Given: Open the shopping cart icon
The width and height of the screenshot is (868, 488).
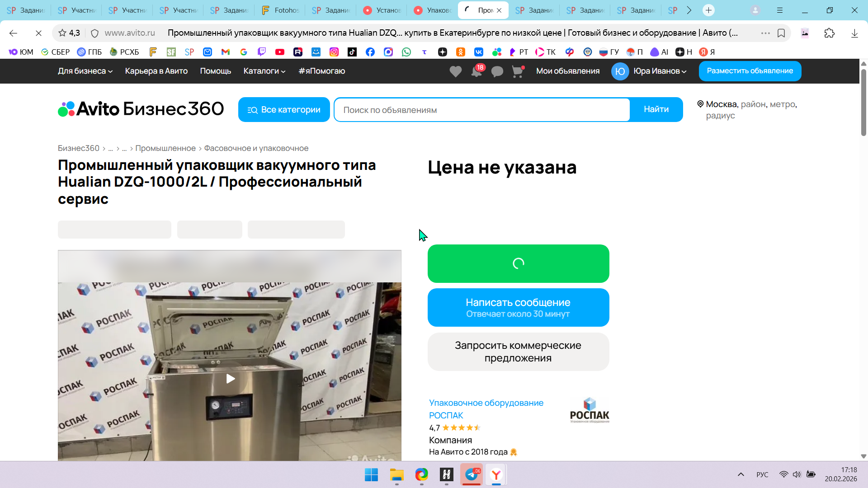Looking at the screenshot, I should point(518,71).
